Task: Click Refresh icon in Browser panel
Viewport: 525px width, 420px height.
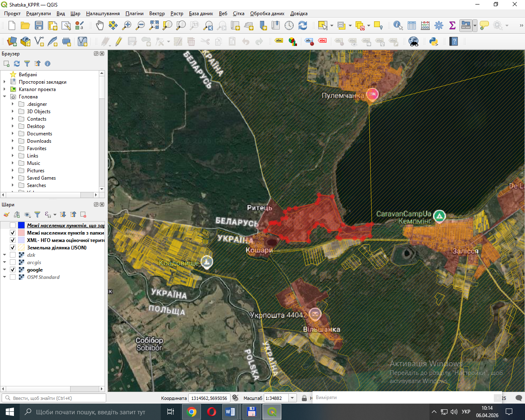Action: tap(17, 64)
